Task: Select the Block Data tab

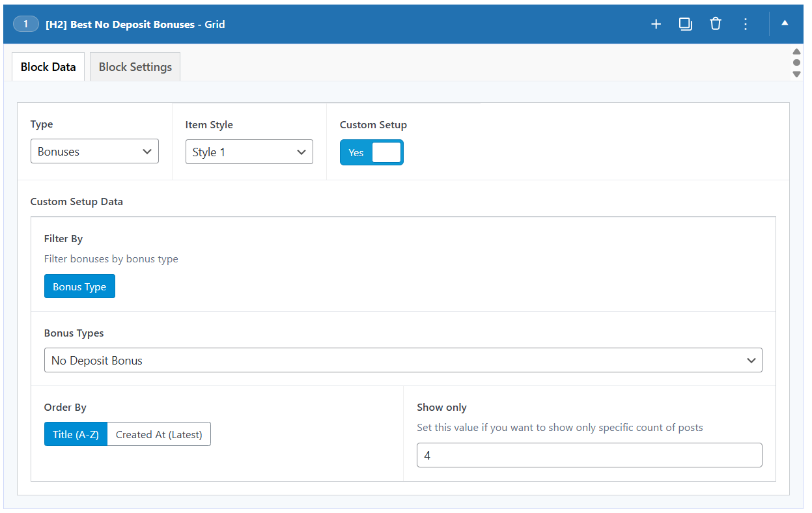Action: tap(48, 66)
